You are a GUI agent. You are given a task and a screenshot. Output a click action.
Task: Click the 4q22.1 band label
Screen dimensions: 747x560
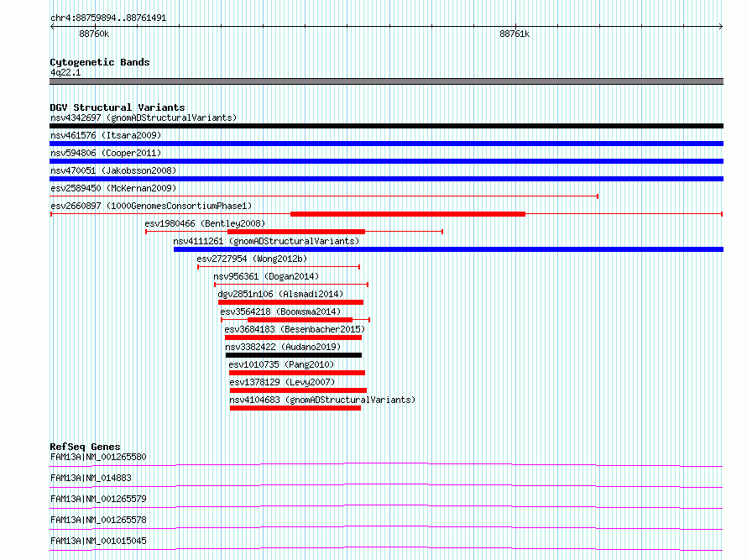[x=65, y=72]
